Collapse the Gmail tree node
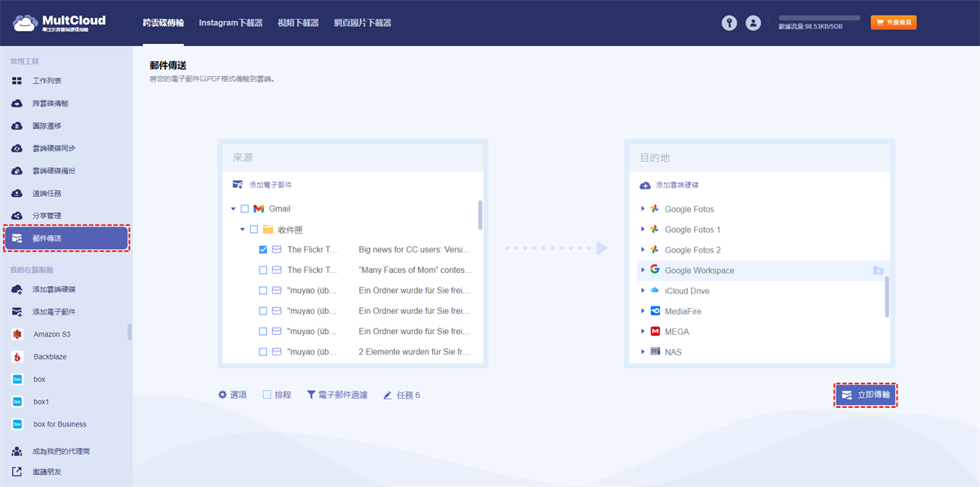 point(234,209)
